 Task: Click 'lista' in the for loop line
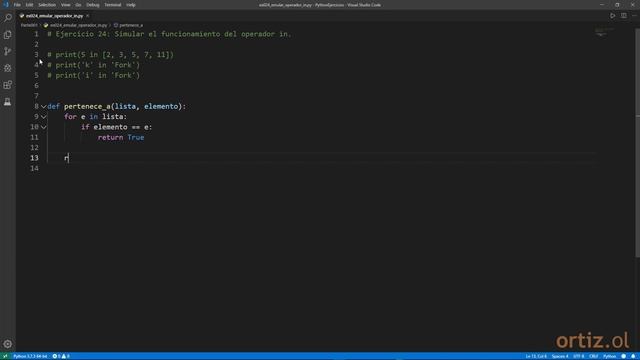coord(112,117)
